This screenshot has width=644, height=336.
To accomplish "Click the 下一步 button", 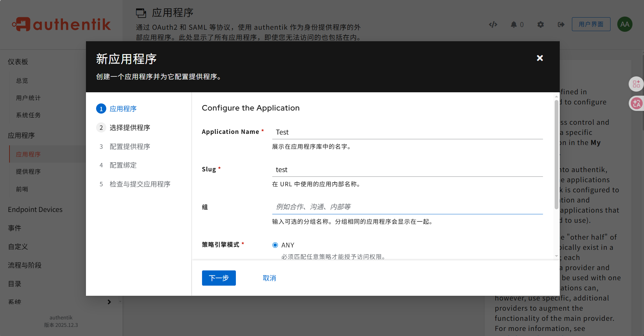I will [219, 278].
